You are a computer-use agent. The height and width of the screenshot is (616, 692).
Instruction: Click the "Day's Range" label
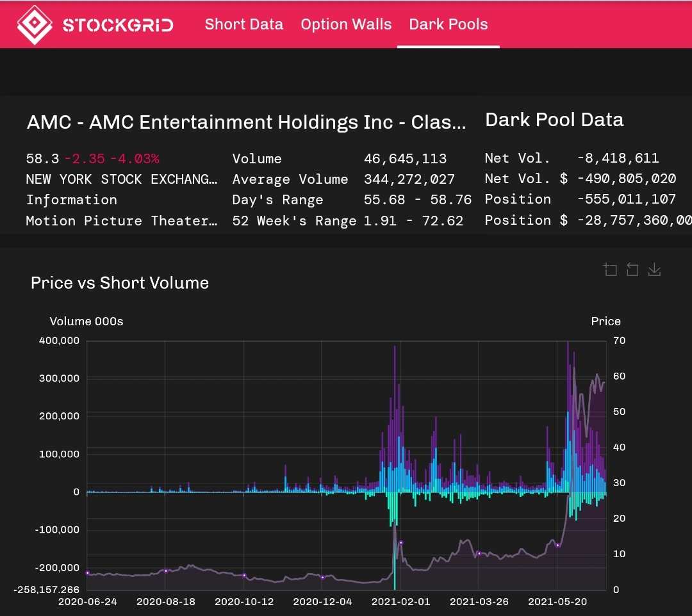point(277,200)
